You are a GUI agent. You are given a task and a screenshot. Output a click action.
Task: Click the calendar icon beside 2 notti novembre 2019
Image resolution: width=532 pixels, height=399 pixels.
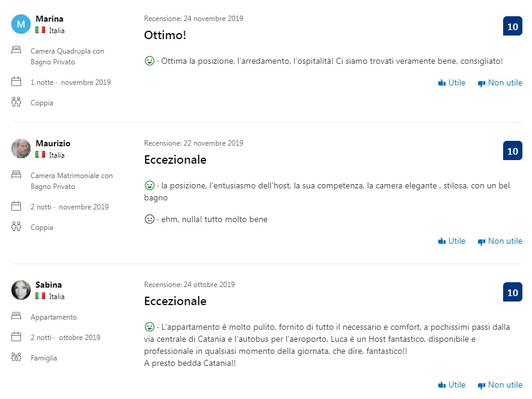pyautogui.click(x=17, y=206)
